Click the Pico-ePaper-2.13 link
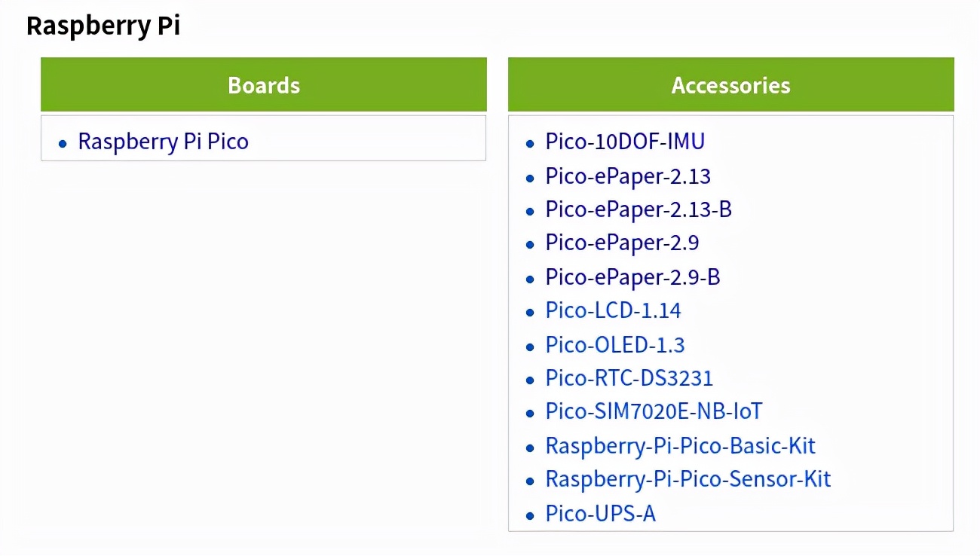 tap(628, 176)
